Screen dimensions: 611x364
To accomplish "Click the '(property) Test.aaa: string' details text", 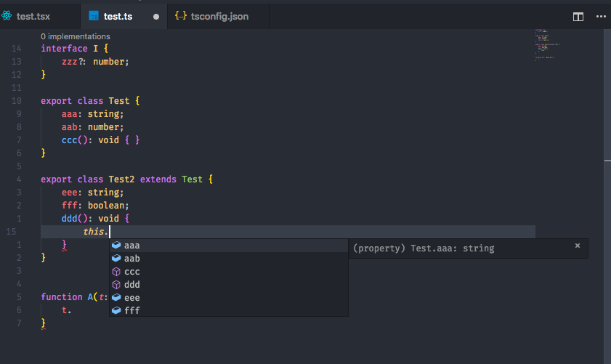I will (424, 248).
